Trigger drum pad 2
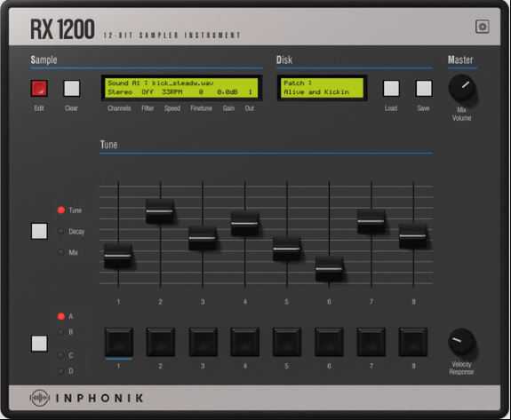 click(x=160, y=342)
